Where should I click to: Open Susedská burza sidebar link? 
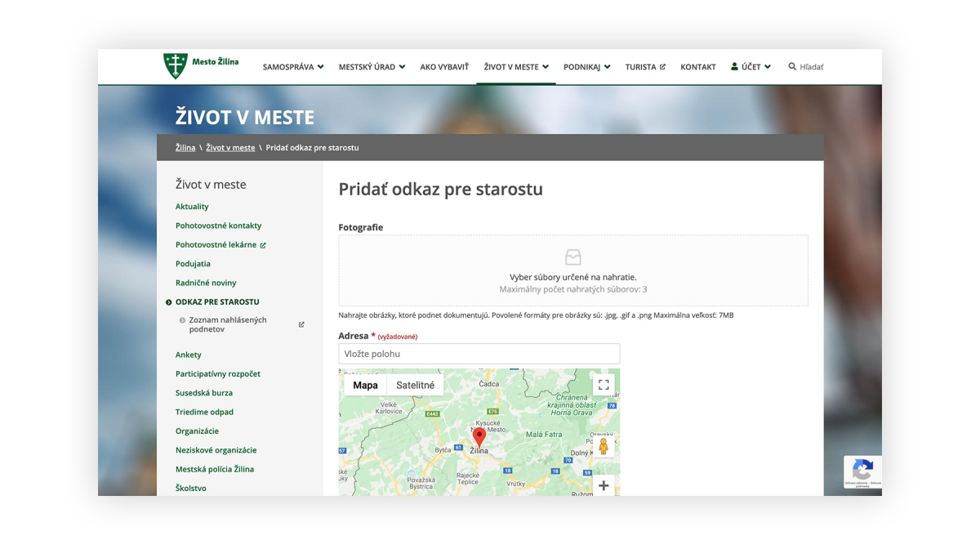click(x=204, y=393)
